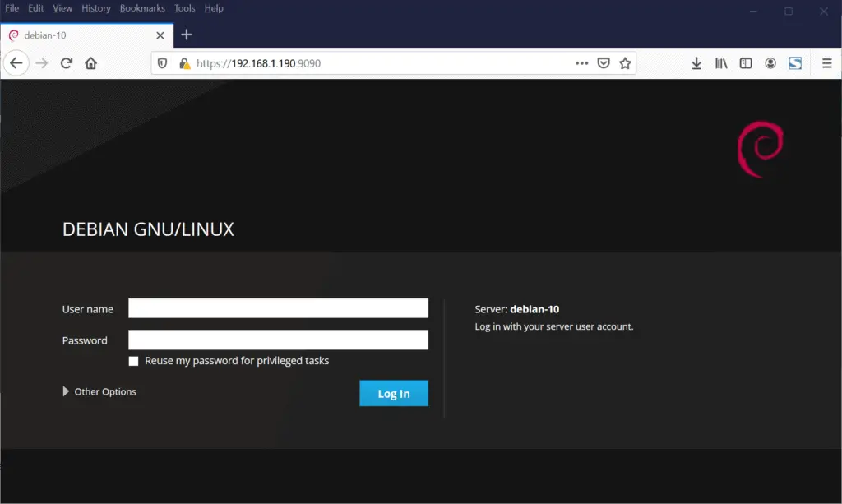842x504 pixels.
Task: Open the page actions three-dot menu
Action: click(x=581, y=62)
